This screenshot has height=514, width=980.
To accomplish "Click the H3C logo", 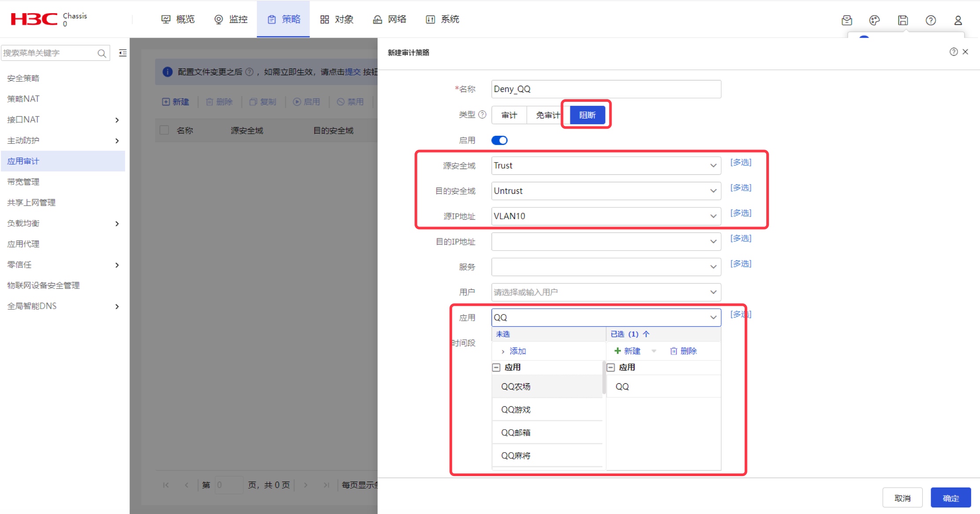I will tap(34, 19).
